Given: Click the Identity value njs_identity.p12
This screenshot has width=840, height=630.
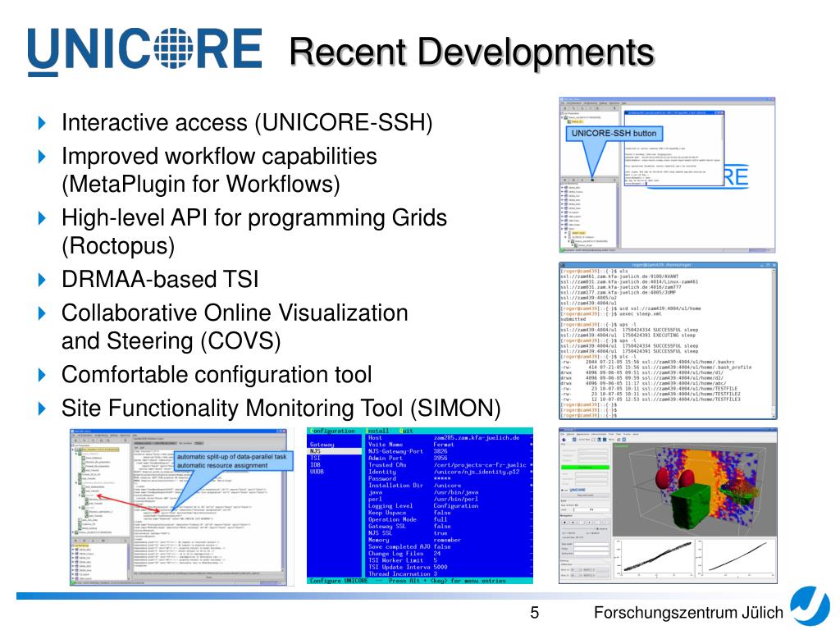Looking at the screenshot, I should tap(477, 472).
